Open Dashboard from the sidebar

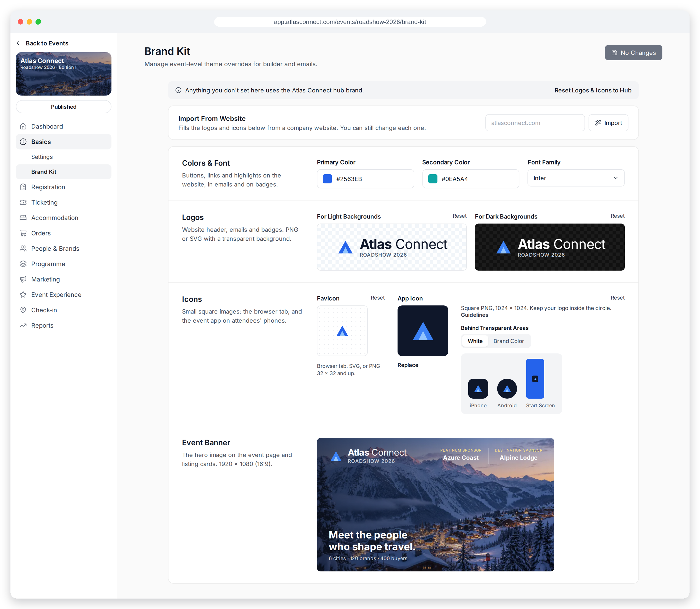63,126
